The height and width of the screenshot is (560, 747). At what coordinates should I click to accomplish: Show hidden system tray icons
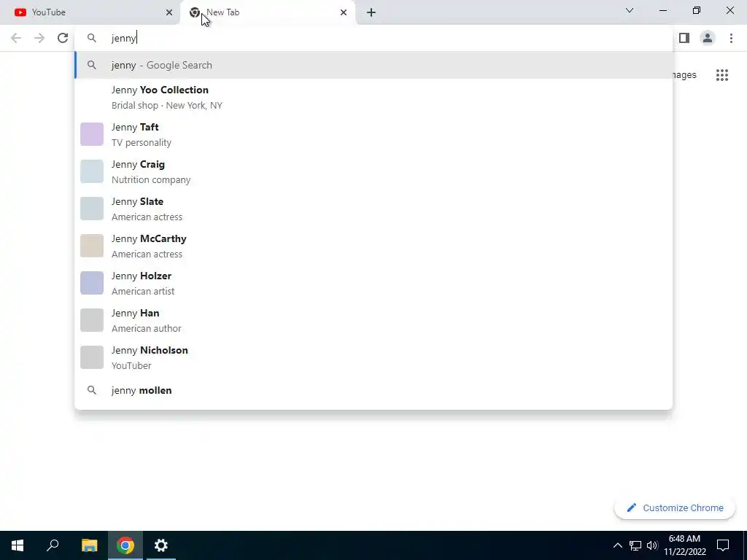(617, 545)
